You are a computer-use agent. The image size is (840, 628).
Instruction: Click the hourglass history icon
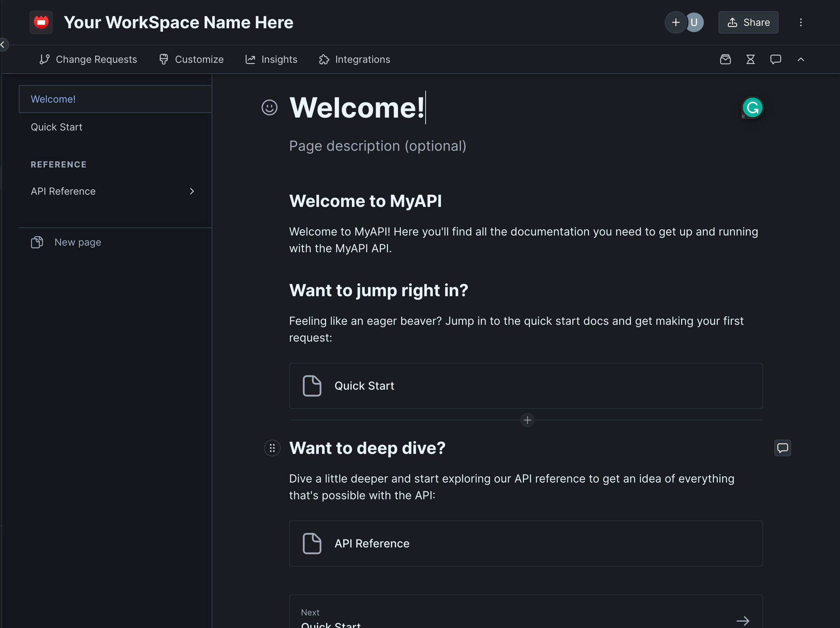point(750,59)
